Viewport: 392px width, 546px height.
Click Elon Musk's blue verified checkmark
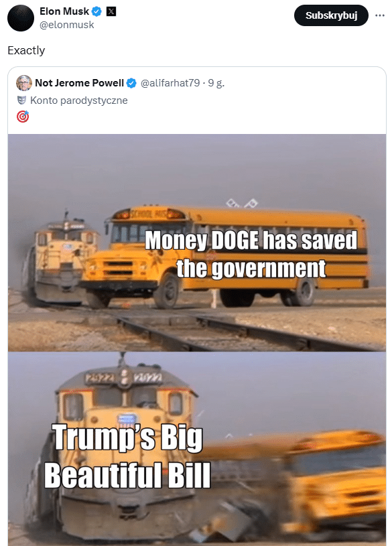click(x=96, y=12)
